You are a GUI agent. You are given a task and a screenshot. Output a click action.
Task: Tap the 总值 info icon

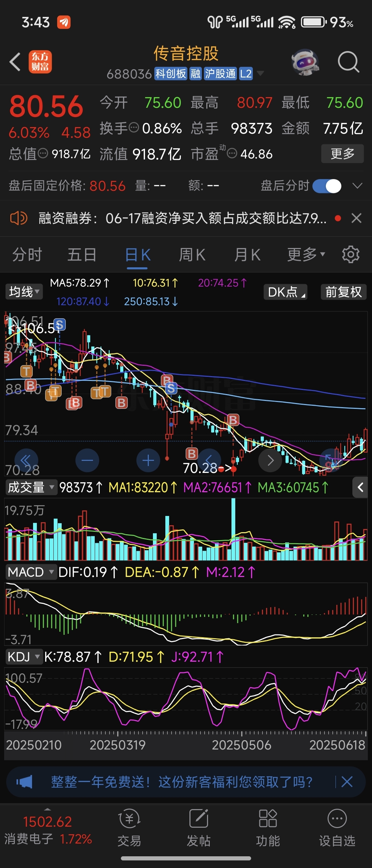click(x=43, y=153)
